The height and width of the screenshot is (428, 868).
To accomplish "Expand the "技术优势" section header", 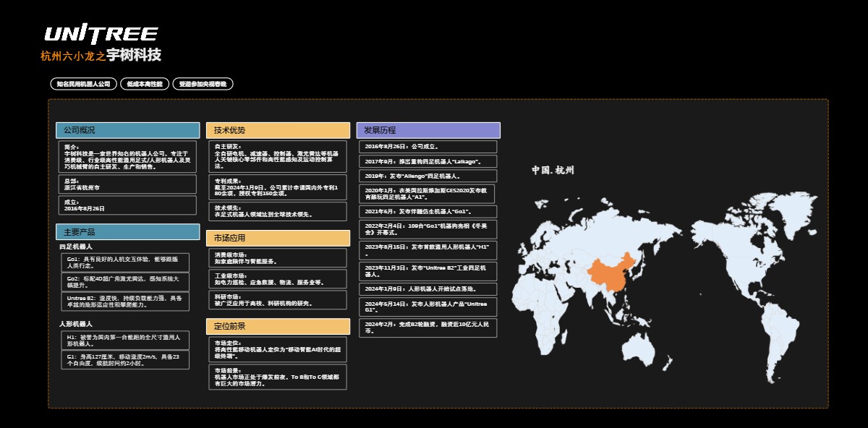I will coord(278,130).
